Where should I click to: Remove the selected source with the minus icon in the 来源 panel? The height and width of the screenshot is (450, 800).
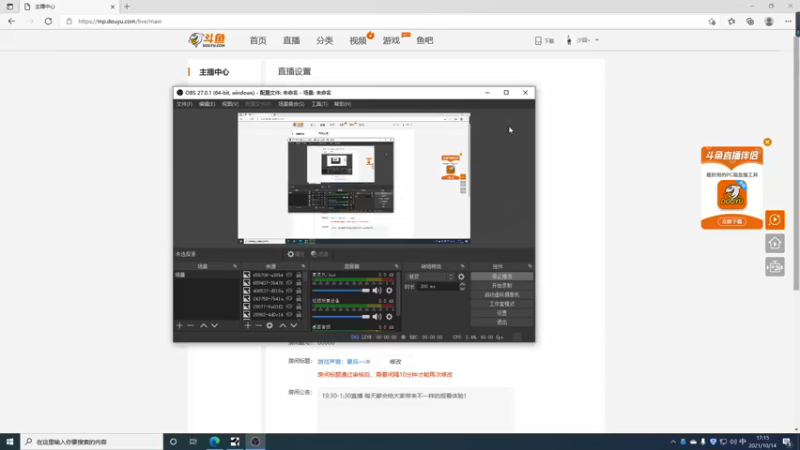[x=259, y=326]
